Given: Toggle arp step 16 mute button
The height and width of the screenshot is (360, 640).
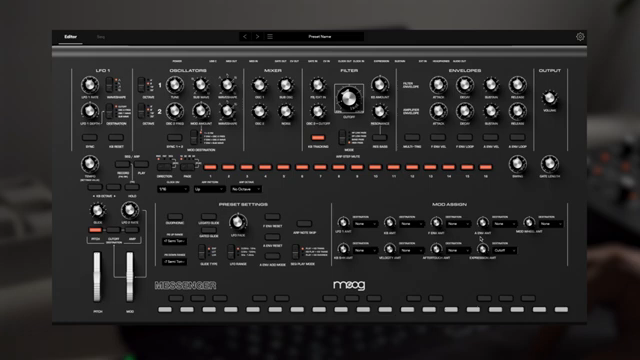Looking at the screenshot, I should tap(485, 167).
